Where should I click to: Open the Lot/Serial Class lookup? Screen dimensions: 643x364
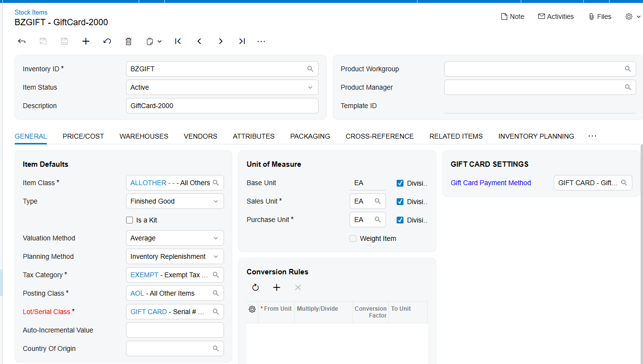click(216, 312)
